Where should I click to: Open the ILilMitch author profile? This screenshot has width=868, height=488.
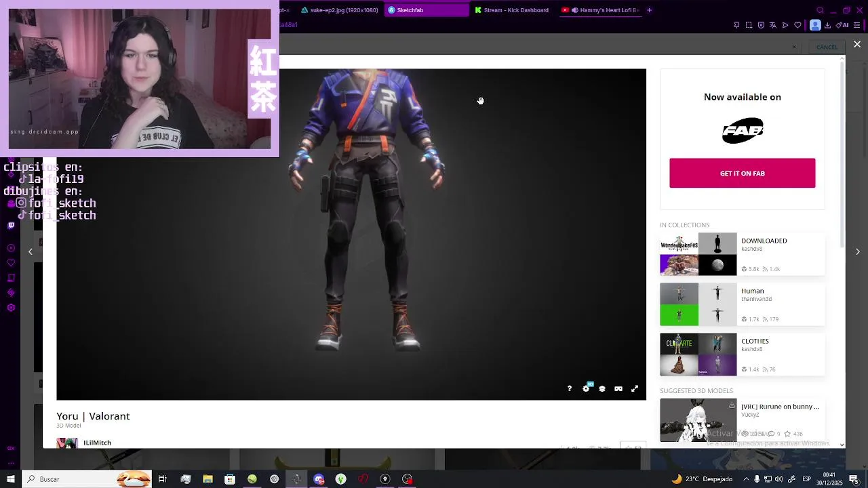pos(97,443)
